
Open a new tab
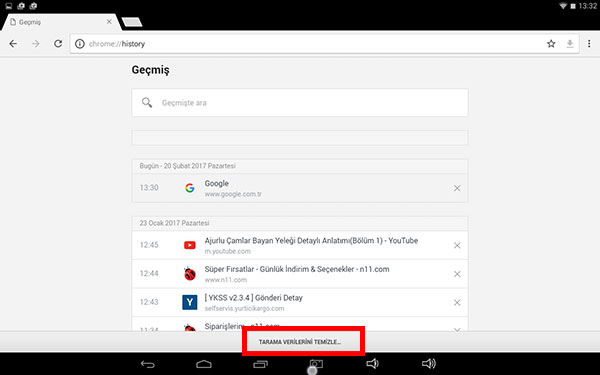(x=132, y=22)
